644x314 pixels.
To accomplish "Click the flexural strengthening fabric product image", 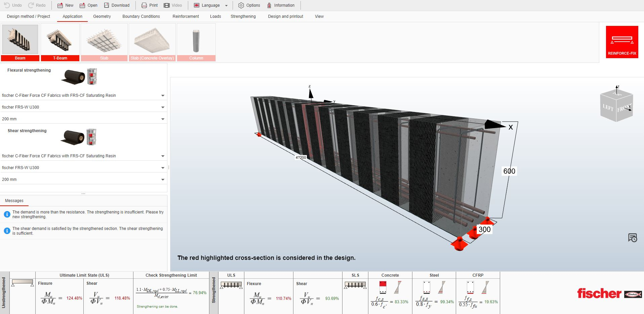I will click(79, 76).
